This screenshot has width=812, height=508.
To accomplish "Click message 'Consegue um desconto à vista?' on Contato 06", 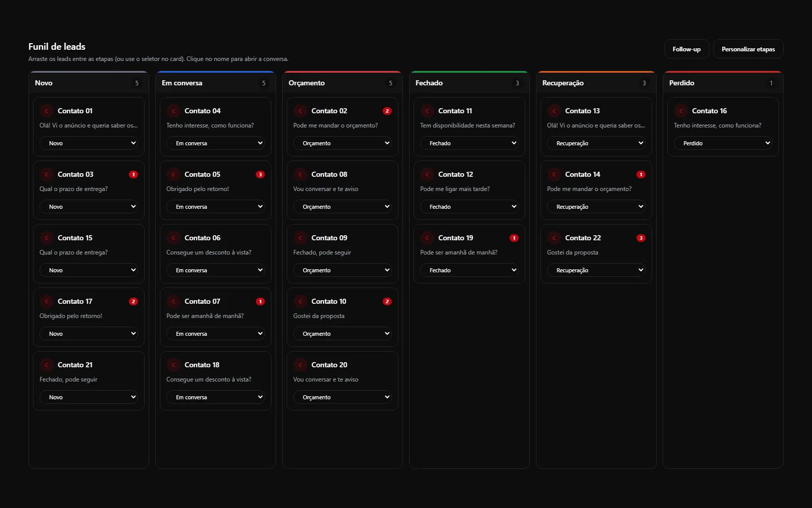I will coord(209,252).
